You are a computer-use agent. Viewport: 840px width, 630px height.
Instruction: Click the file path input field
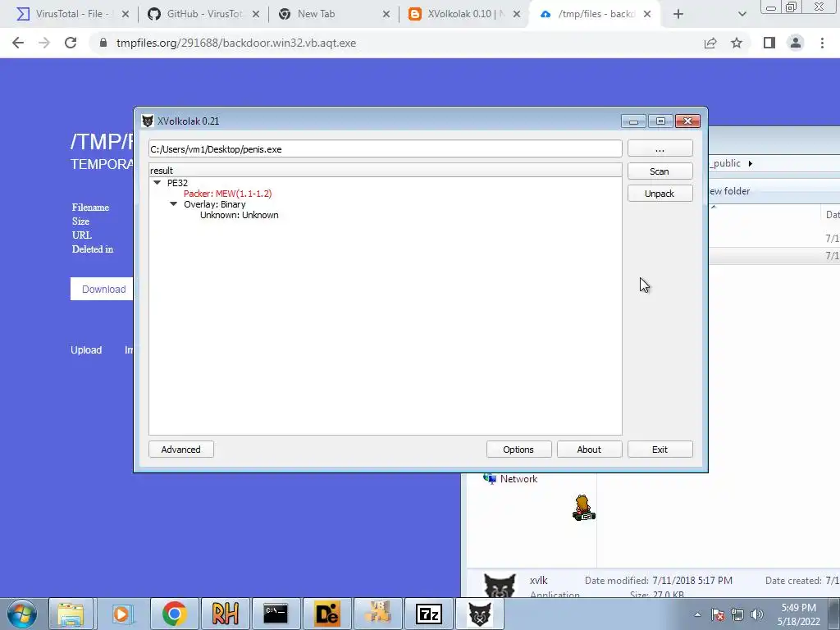pyautogui.click(x=386, y=149)
